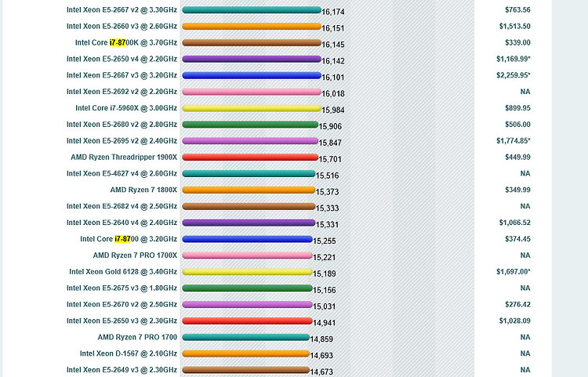
Task: Click the $1,028.09 price link
Action: coord(514,321)
